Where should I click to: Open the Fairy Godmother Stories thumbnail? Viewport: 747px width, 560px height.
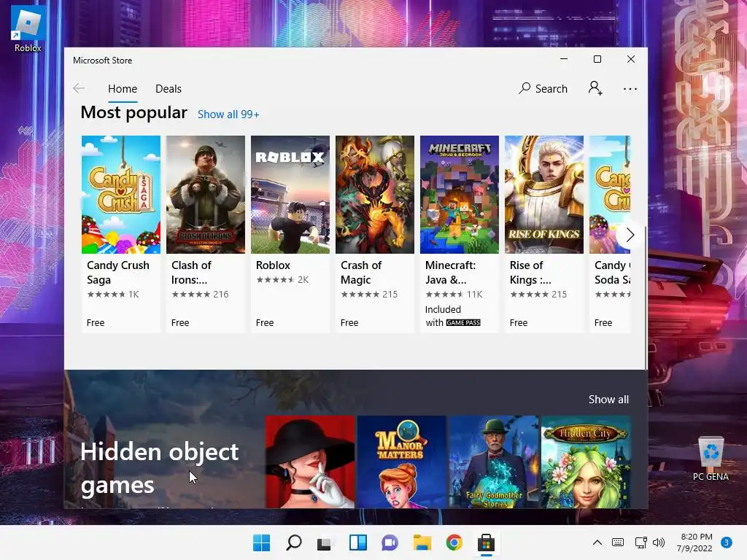pyautogui.click(x=494, y=462)
